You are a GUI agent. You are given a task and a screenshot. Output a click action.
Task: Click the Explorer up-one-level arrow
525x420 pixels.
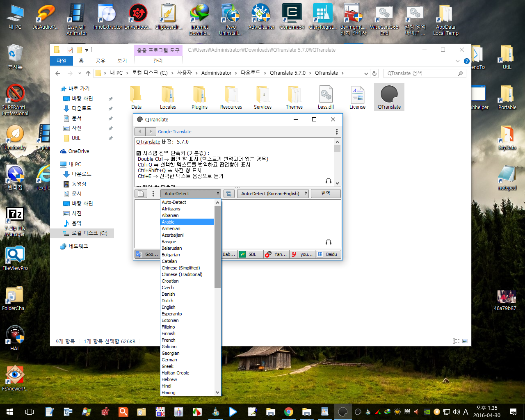pos(88,73)
